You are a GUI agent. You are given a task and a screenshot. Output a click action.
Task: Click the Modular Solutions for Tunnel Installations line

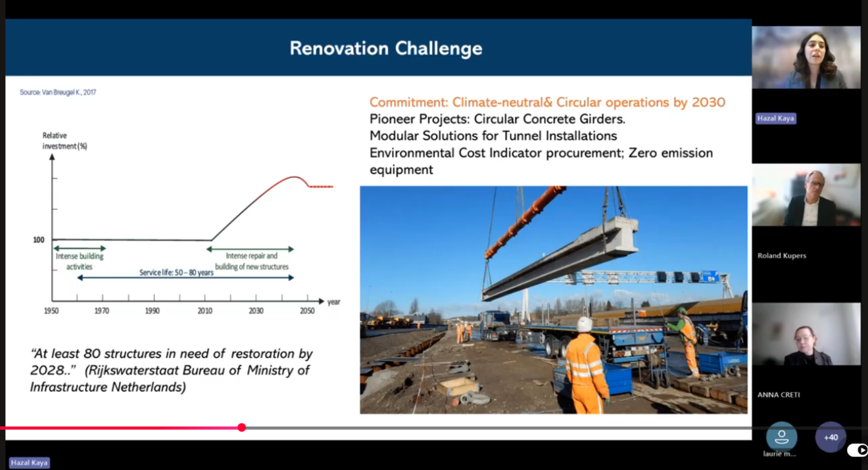(493, 136)
